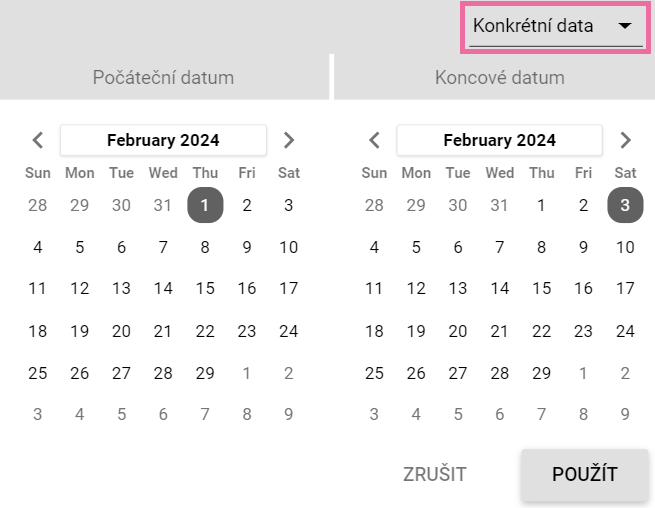This screenshot has height=508, width=655.
Task: Open start calendar February 2024 month picker
Action: 163,140
